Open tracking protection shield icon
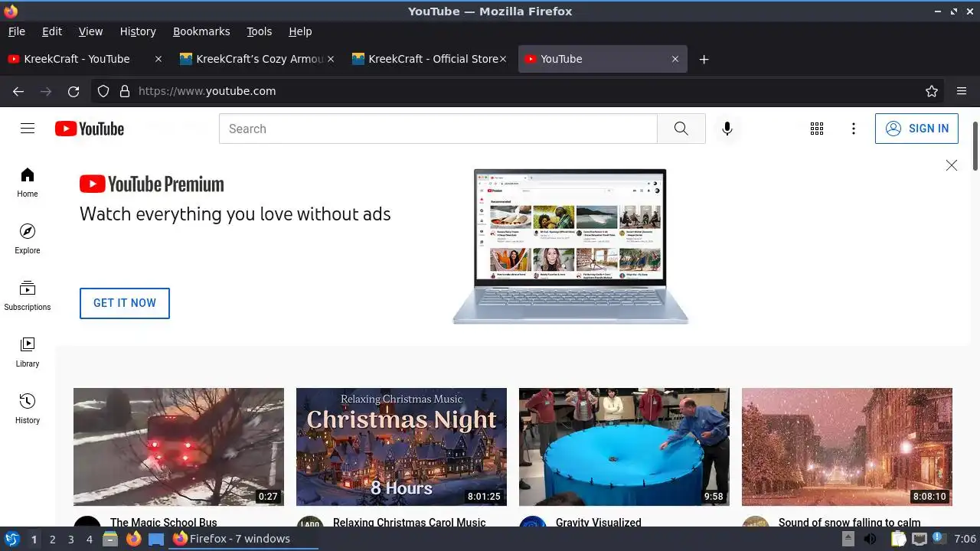 (x=103, y=91)
